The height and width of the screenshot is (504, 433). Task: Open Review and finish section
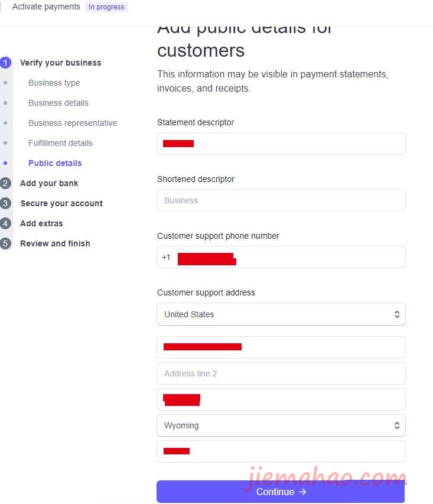point(55,243)
